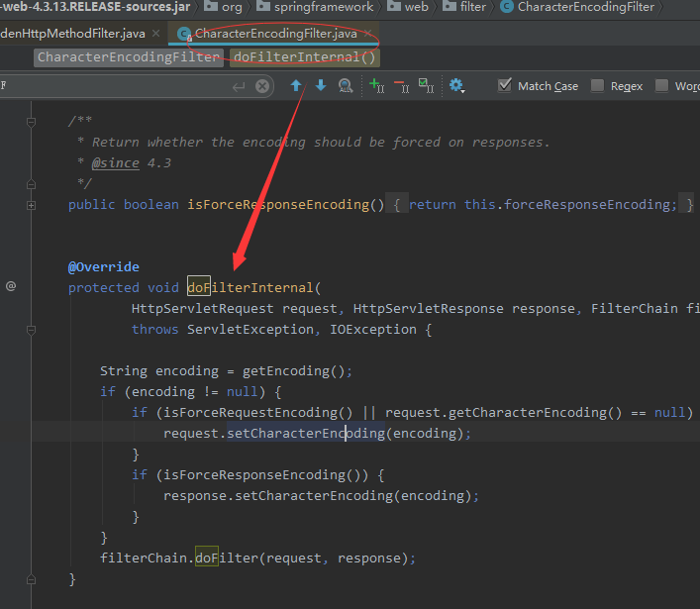Collapse Javadoc fold marker at comment end
This screenshot has height=609, width=700.
pyautogui.click(x=32, y=183)
